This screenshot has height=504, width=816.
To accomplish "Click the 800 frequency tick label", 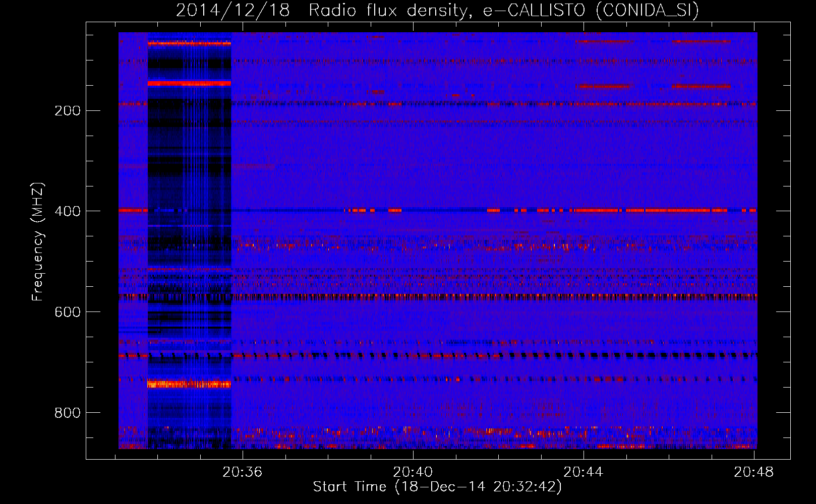I will pyautogui.click(x=68, y=413).
